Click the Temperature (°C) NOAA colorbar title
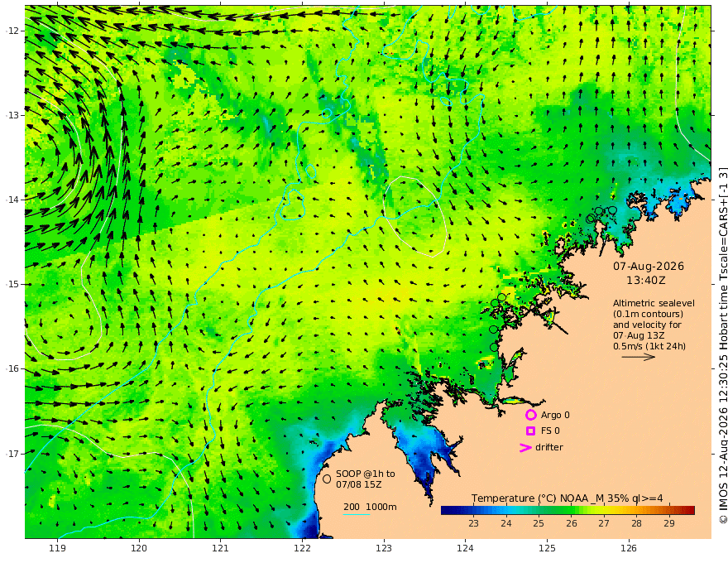The height and width of the screenshot is (563, 728). pyautogui.click(x=568, y=498)
